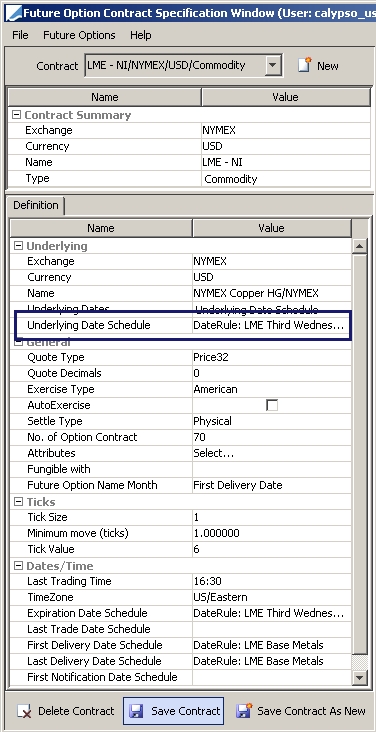This screenshot has width=376, height=732.
Task: Click the empty First Notification Date Schedule field
Action: point(271,677)
